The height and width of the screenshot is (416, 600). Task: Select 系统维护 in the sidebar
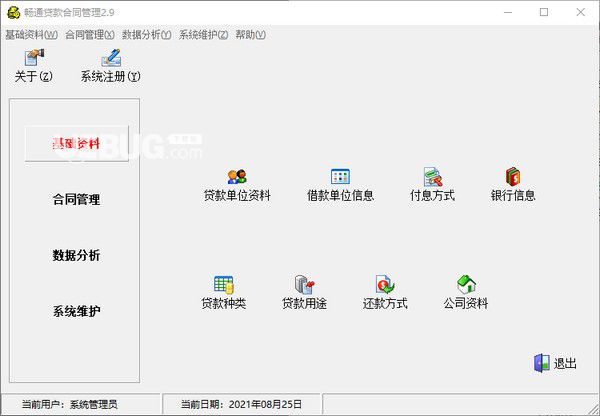(77, 311)
